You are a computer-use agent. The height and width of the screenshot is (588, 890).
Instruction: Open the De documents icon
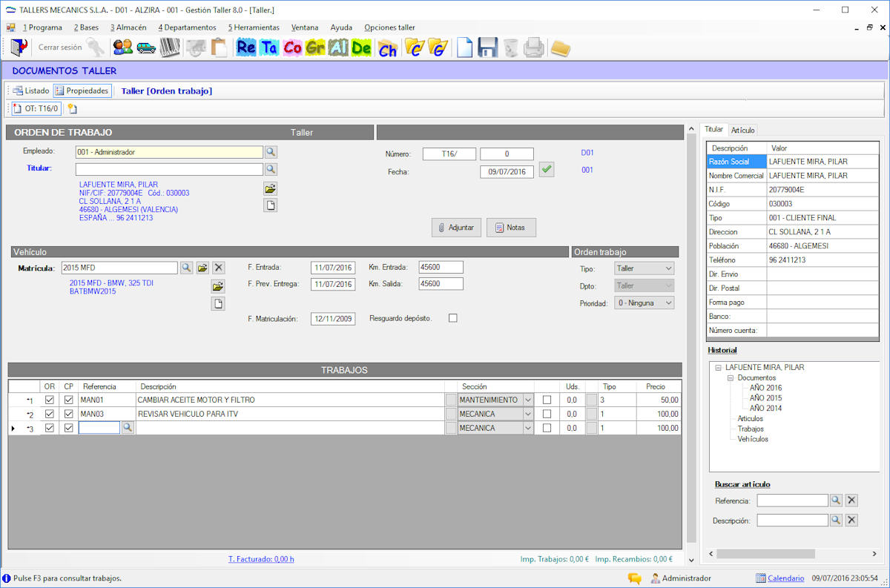pyautogui.click(x=361, y=48)
